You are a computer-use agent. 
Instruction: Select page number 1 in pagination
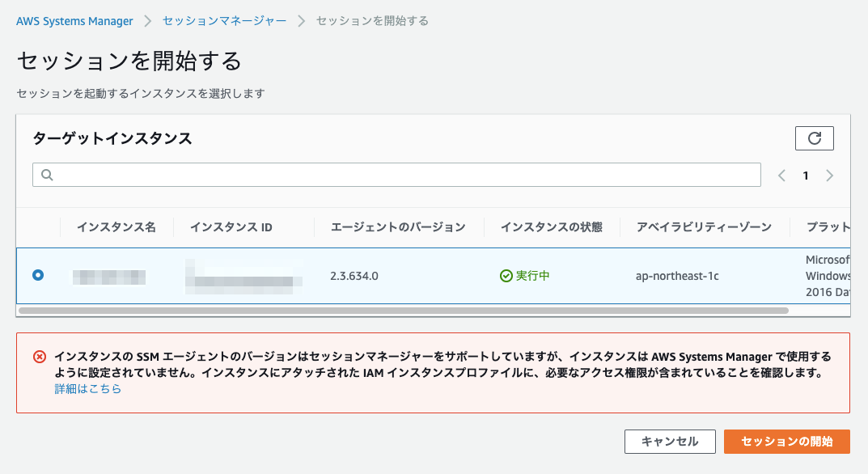click(806, 174)
